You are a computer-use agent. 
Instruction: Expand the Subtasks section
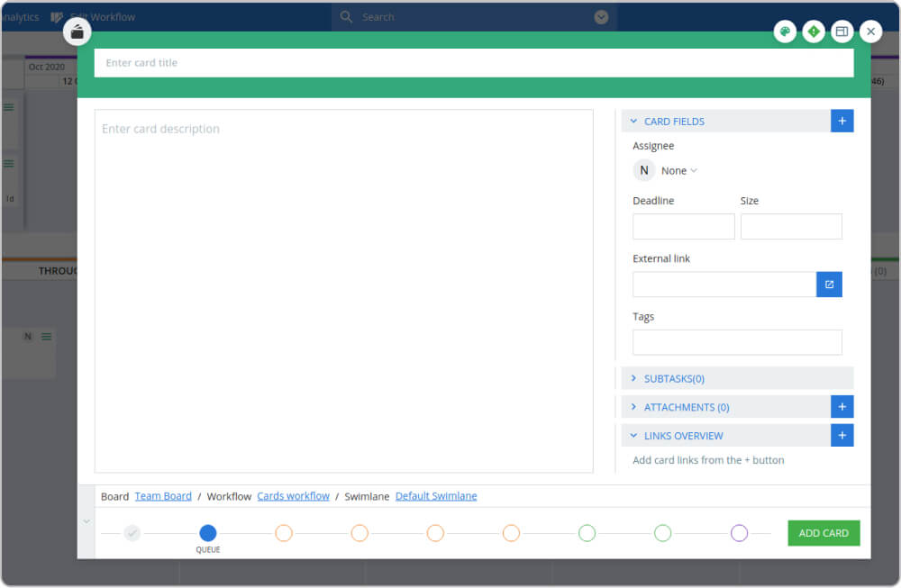pyautogui.click(x=674, y=379)
